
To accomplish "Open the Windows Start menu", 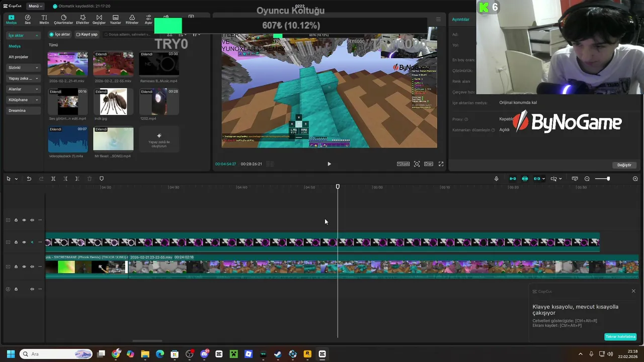I will [x=11, y=354].
